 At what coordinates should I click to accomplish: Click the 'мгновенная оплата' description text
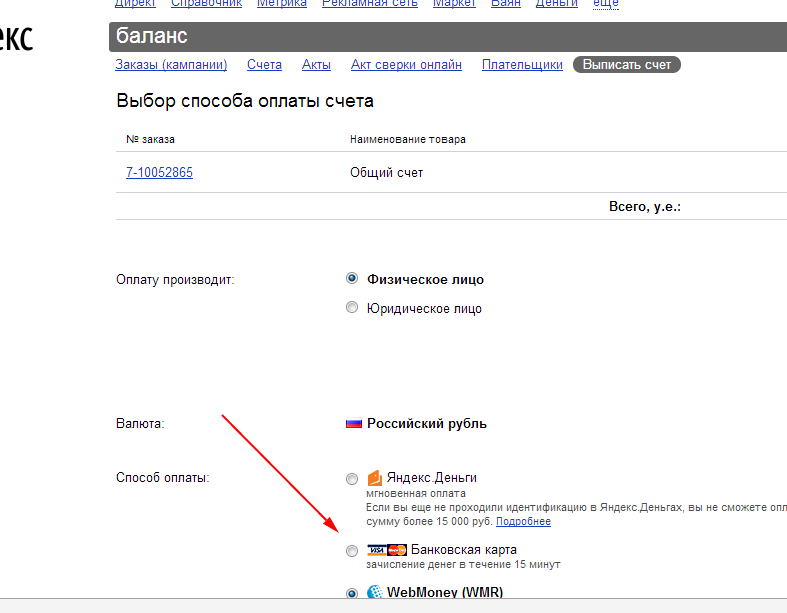[416, 494]
